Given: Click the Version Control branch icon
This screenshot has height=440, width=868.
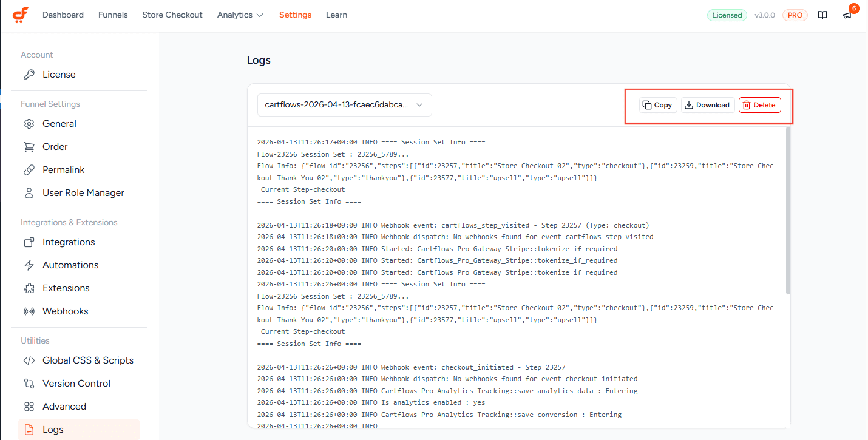Looking at the screenshot, I should click(29, 384).
